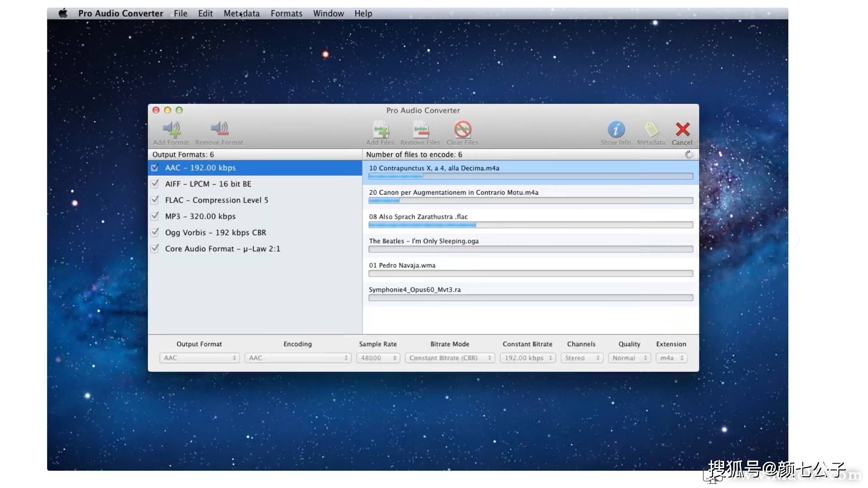The image size is (868, 488).
Task: Toggle the AIFF - LPCM - 16 bit BE checkbox
Action: coord(155,184)
